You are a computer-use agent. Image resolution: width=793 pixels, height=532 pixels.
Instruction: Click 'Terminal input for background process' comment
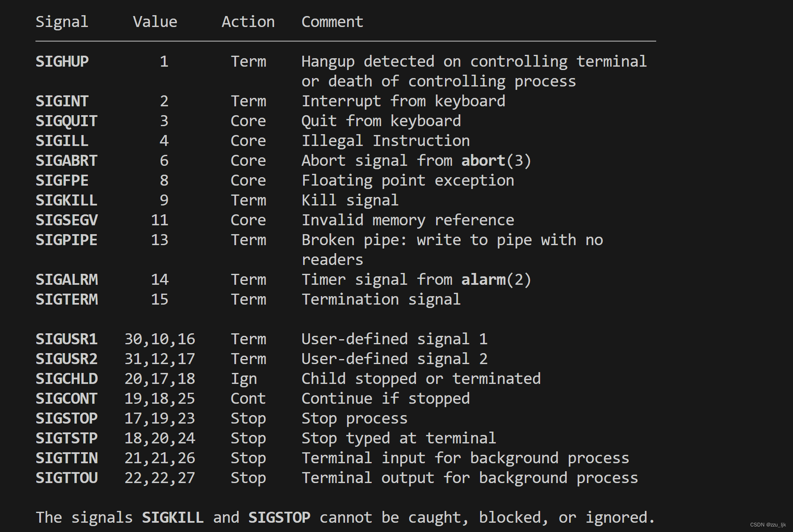tap(465, 458)
